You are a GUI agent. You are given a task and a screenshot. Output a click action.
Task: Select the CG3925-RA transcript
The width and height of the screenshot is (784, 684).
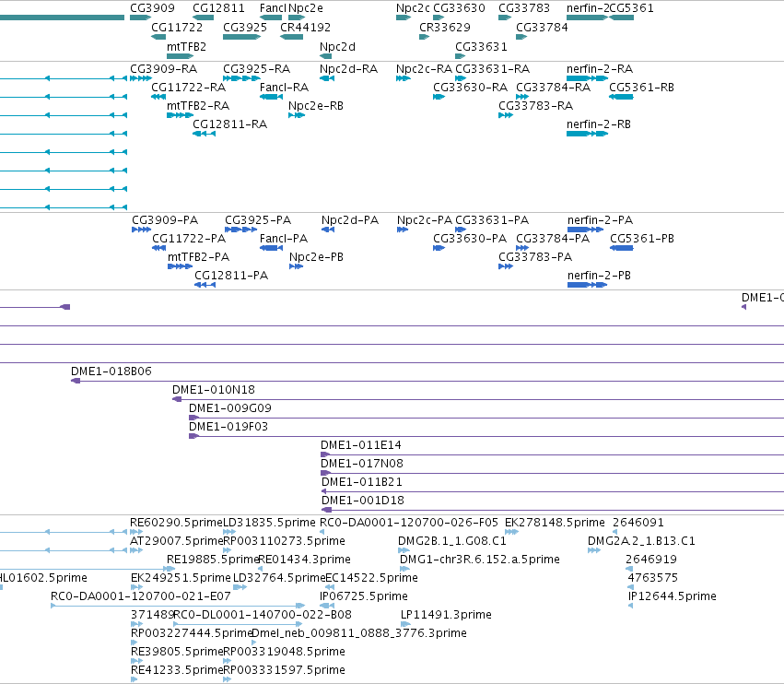tap(242, 78)
